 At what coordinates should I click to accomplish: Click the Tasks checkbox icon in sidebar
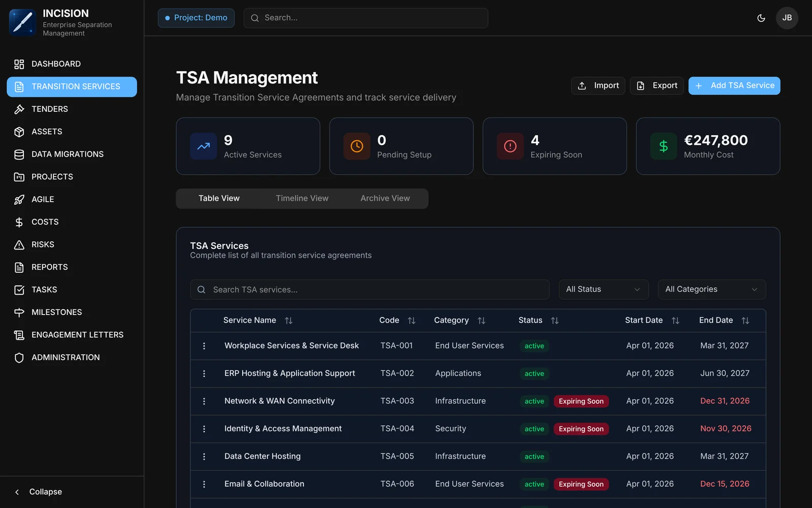19,290
